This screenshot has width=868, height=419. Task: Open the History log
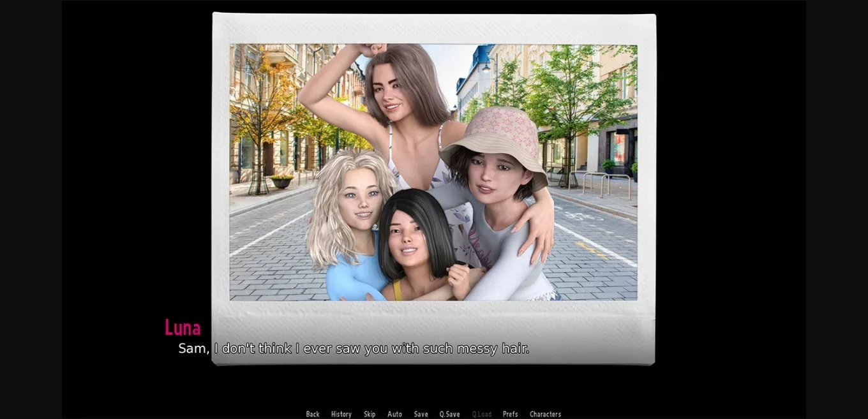coord(341,414)
